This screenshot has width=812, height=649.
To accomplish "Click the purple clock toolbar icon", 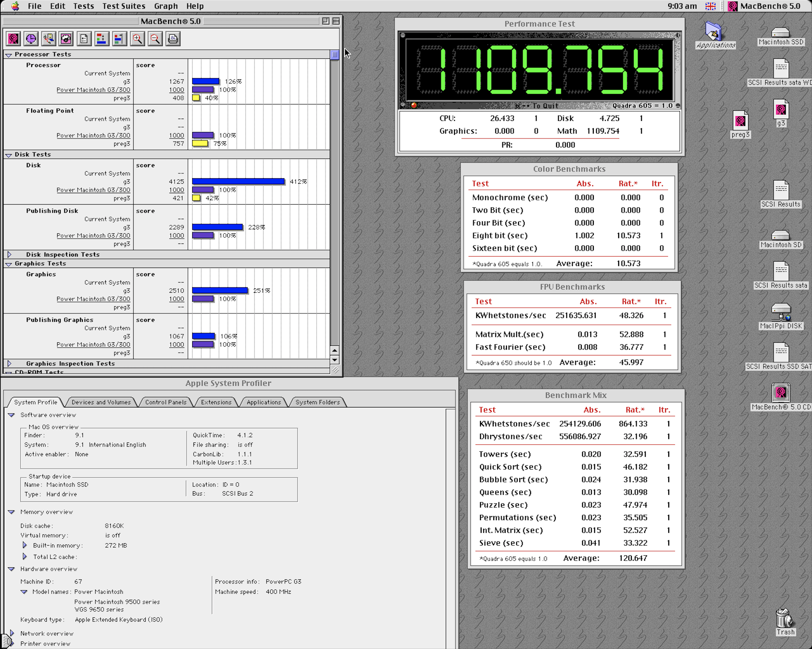I will click(31, 39).
